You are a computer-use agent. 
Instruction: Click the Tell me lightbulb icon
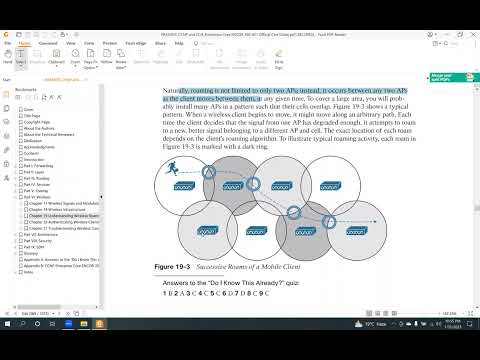tap(196, 43)
